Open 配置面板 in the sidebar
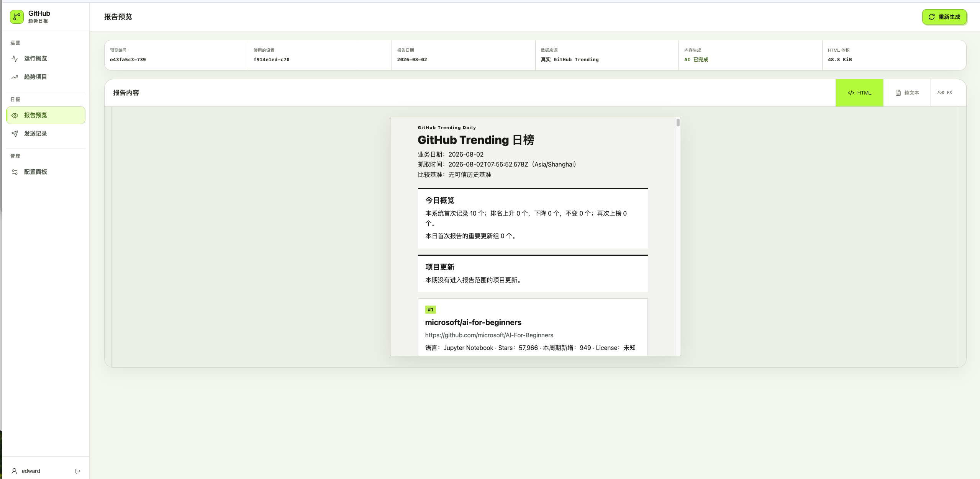This screenshot has width=980, height=479. coord(46,172)
